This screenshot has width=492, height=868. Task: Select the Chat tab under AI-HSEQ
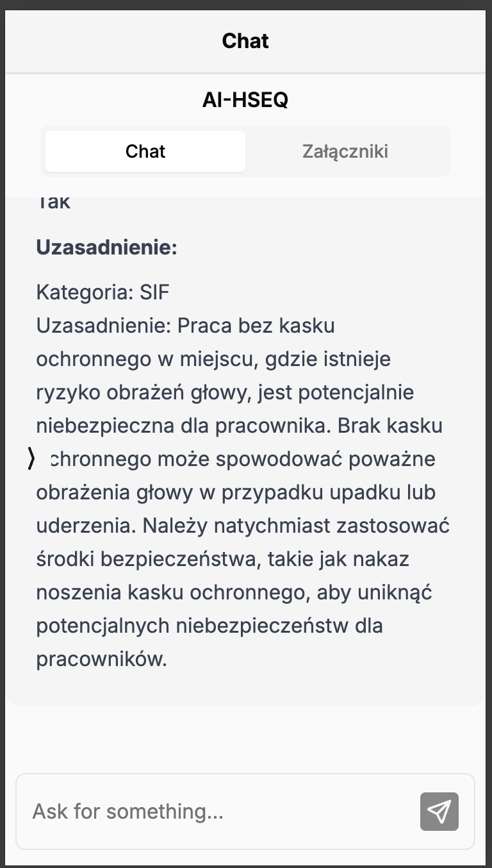tap(145, 151)
